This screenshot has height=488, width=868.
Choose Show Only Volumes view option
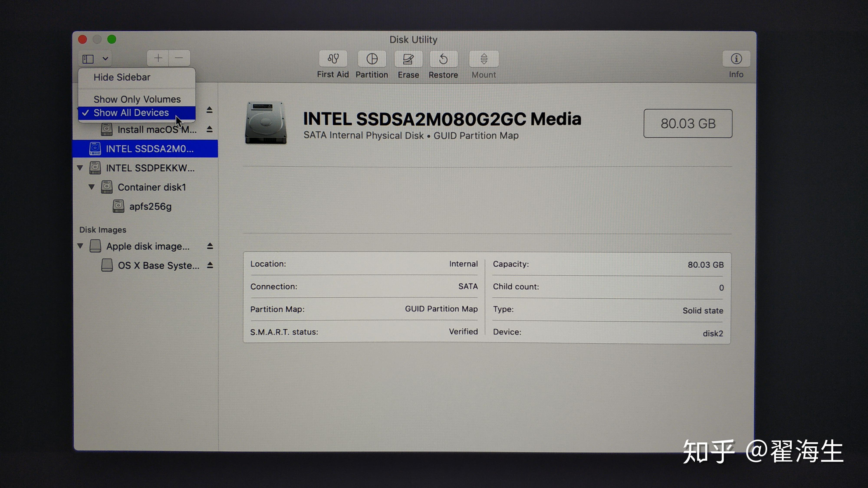coord(137,99)
